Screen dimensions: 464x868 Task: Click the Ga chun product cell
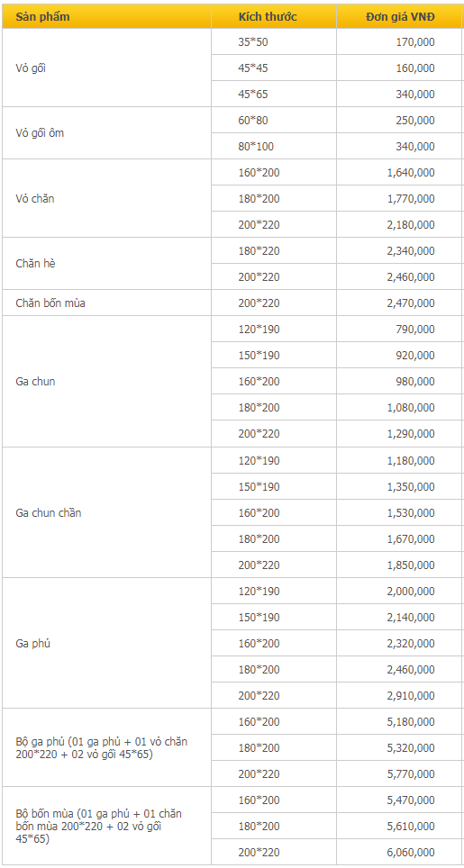coord(106,382)
